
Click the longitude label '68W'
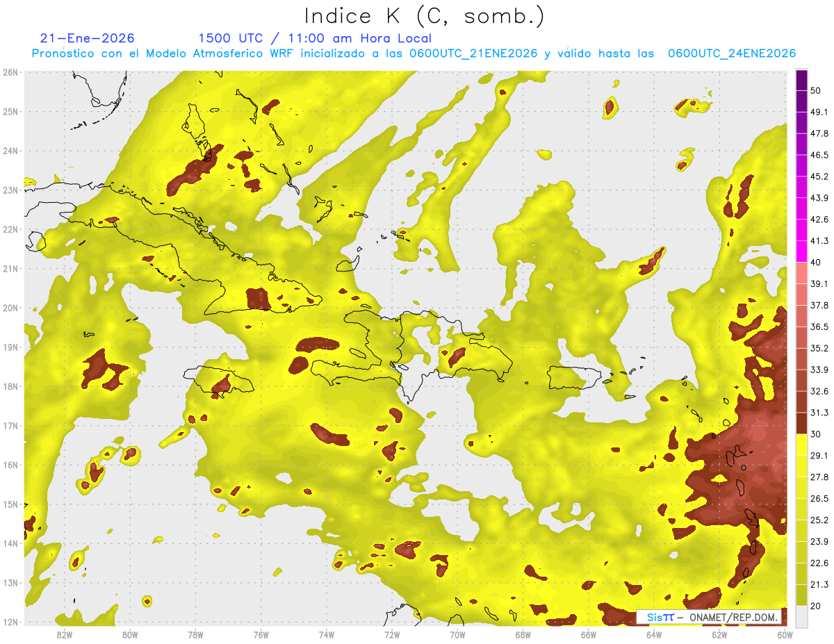pos(523,634)
